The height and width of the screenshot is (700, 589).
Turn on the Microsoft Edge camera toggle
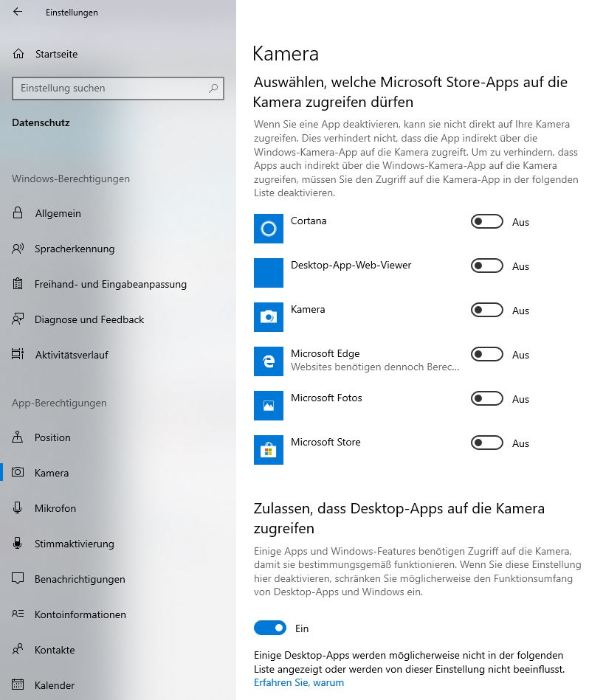(x=486, y=355)
